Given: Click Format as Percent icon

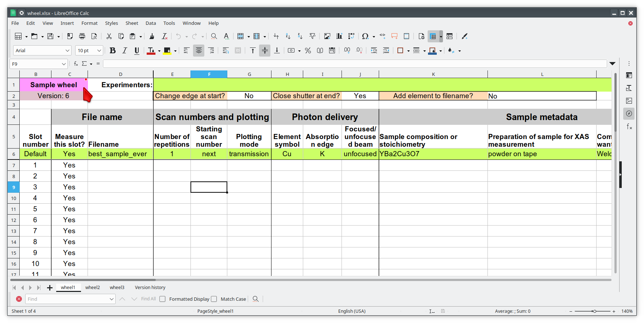Looking at the screenshot, I should [x=308, y=50].
